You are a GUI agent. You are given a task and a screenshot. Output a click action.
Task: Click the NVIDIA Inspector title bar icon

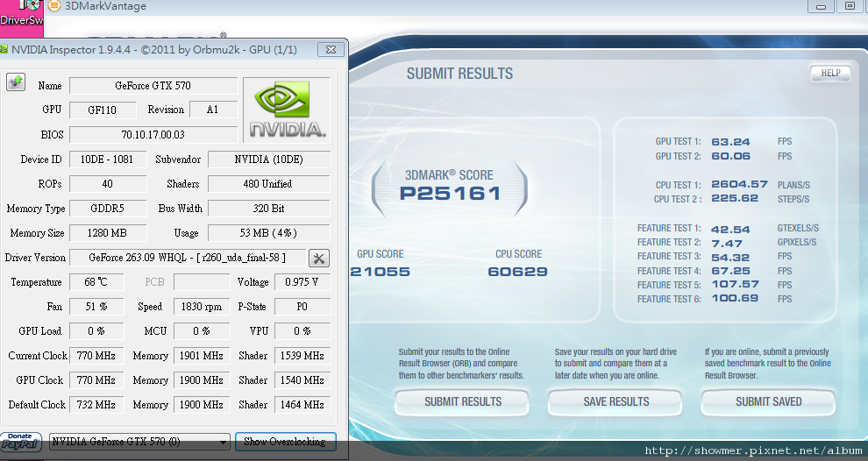tap(4, 49)
